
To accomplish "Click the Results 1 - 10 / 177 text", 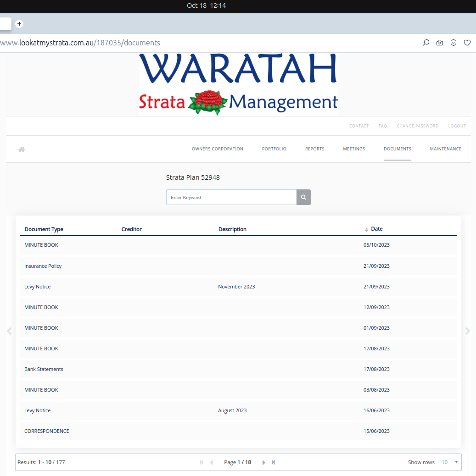I will click(41, 462).
